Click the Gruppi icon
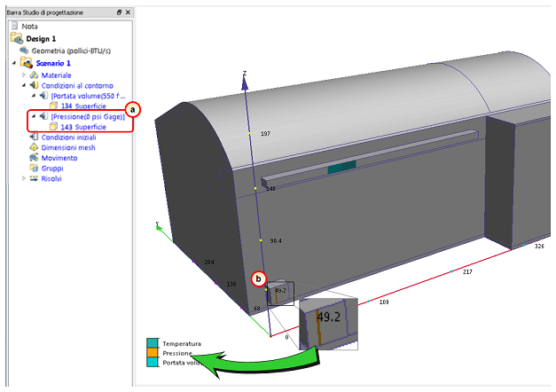Screen dimensions: 556x392 [34, 168]
